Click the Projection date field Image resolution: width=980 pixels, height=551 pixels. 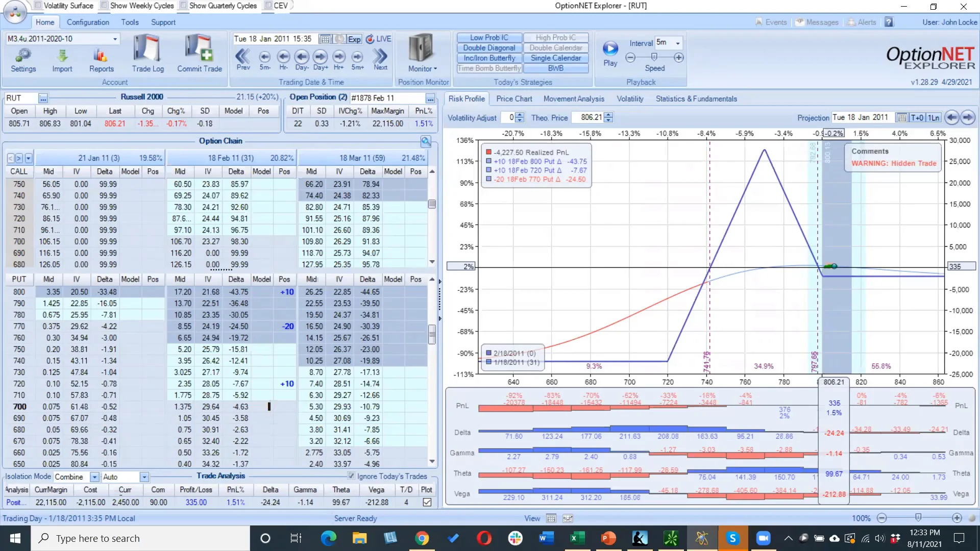pos(863,118)
